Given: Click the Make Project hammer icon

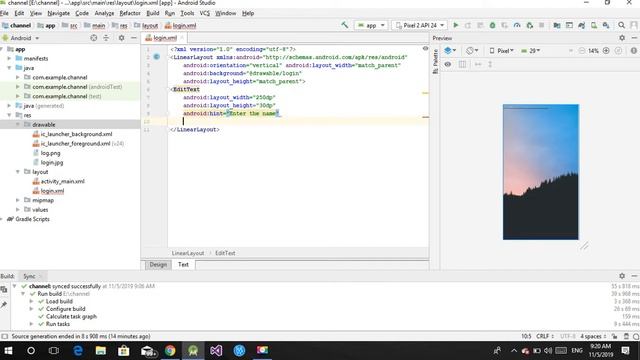Looking at the screenshot, I should pyautogui.click(x=345, y=25).
